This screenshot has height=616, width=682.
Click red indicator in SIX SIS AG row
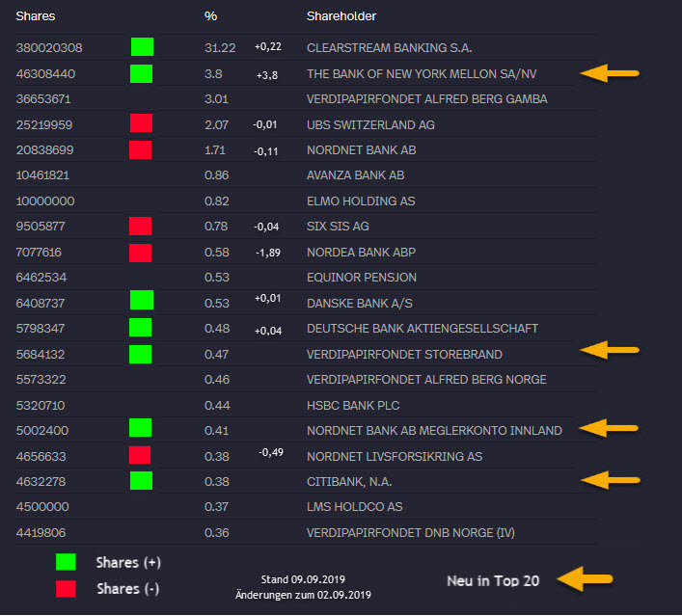141,226
